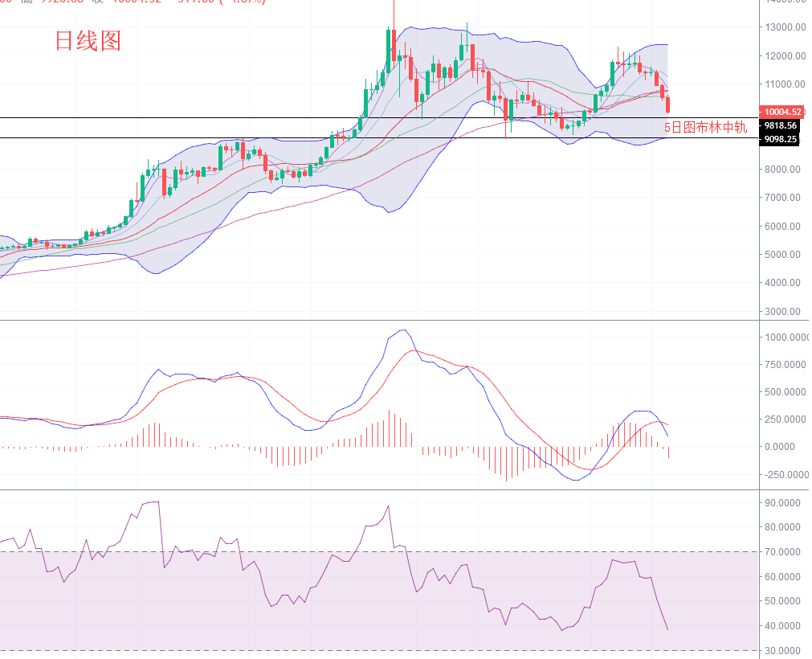The width and height of the screenshot is (812, 659).
Task: Click 1000.0000 on the MACD axis
Action: (783, 338)
